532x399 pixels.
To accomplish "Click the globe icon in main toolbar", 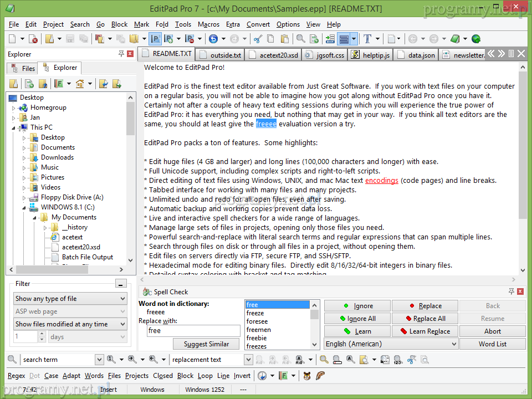I will [x=475, y=39].
